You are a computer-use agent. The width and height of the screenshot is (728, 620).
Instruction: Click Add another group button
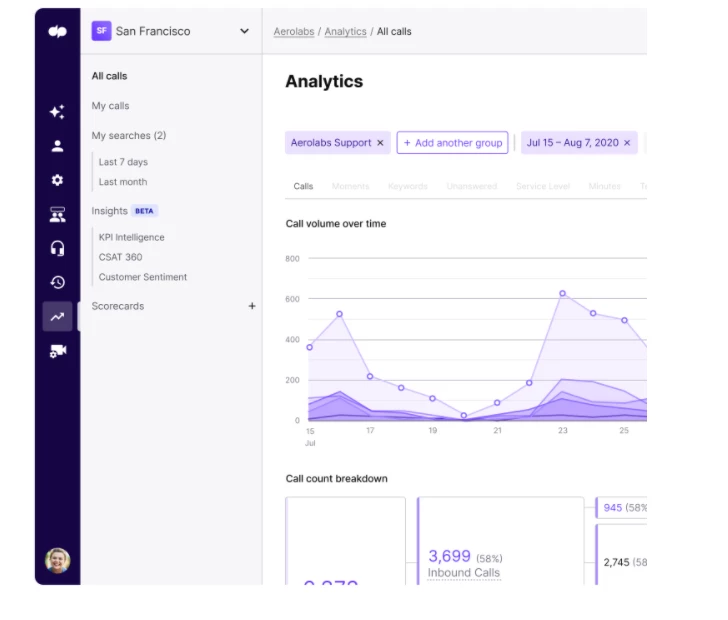(x=452, y=143)
